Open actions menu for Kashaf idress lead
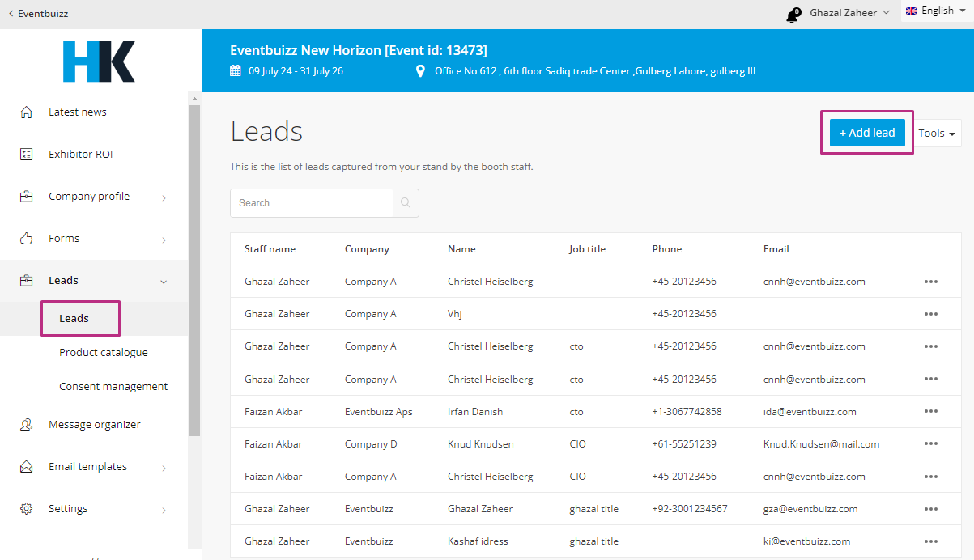Viewport: 974px width, 560px height. coord(931,541)
